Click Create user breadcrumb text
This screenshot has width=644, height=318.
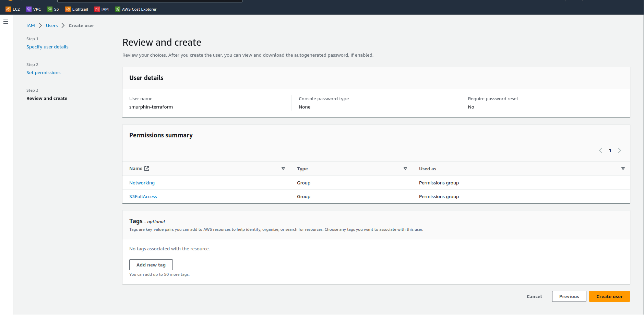pos(81,25)
